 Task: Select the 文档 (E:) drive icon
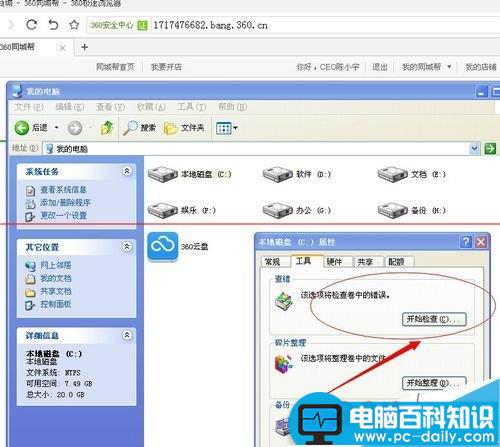pyautogui.click(x=393, y=174)
